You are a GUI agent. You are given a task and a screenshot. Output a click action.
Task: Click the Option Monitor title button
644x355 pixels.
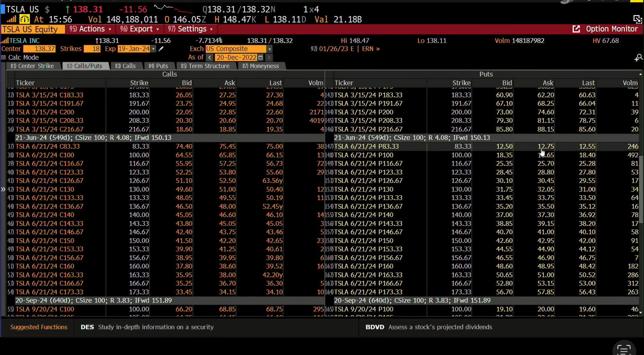(x=612, y=29)
